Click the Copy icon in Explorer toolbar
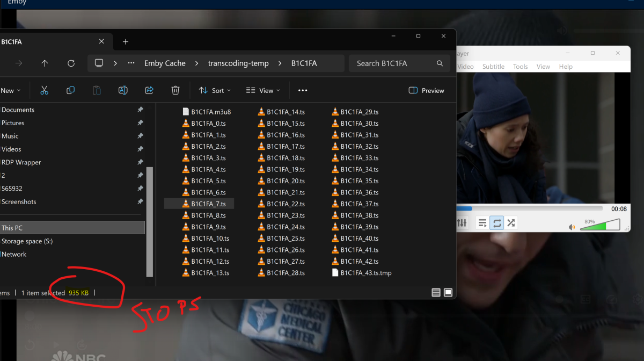644x361 pixels. pyautogui.click(x=70, y=90)
